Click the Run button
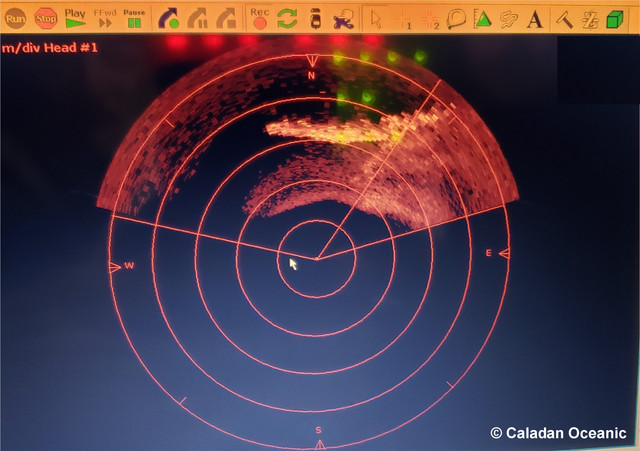Image resolution: width=640 pixels, height=451 pixels. 16,18
